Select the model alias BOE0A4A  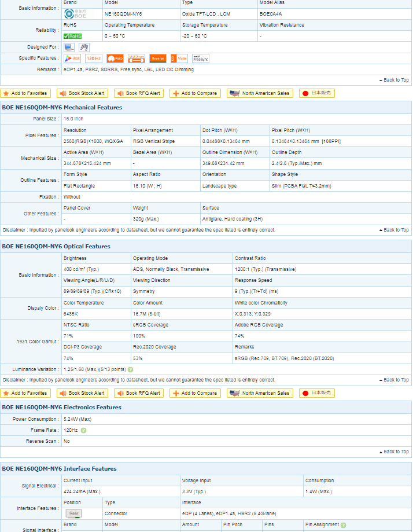click(x=271, y=14)
